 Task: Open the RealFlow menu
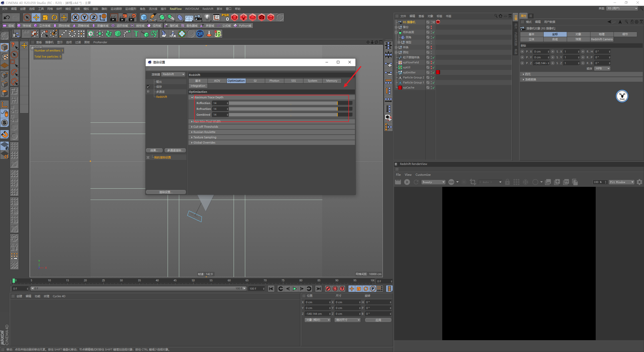(x=175, y=9)
